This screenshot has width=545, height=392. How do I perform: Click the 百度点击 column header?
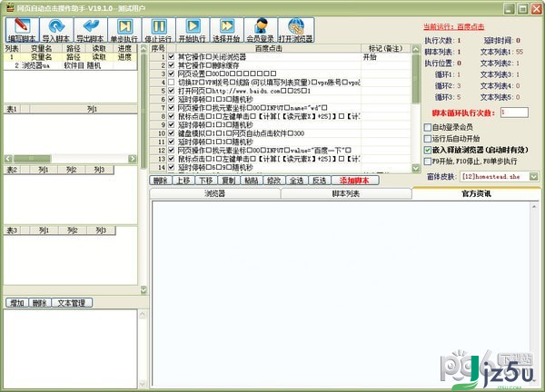pos(268,48)
